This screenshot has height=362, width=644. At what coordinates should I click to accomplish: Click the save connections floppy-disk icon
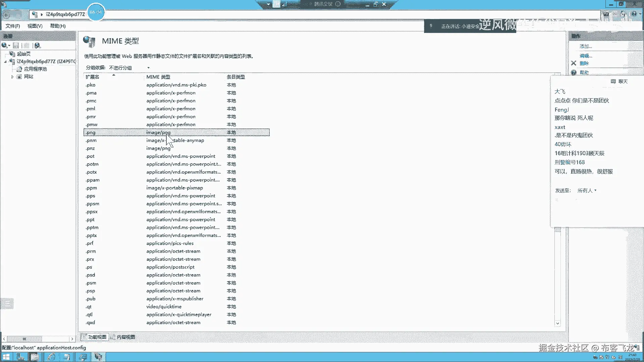(16, 45)
